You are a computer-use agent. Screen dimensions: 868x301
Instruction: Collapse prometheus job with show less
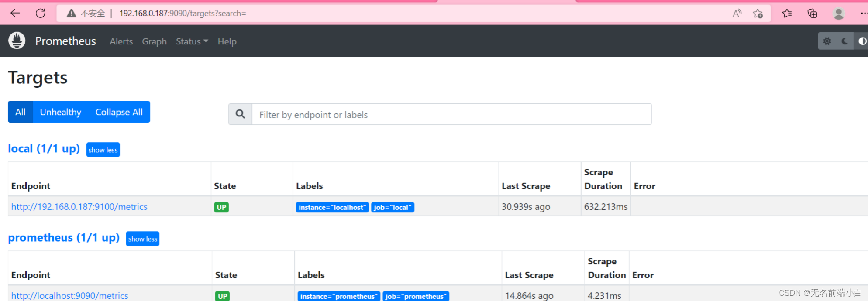click(x=143, y=239)
